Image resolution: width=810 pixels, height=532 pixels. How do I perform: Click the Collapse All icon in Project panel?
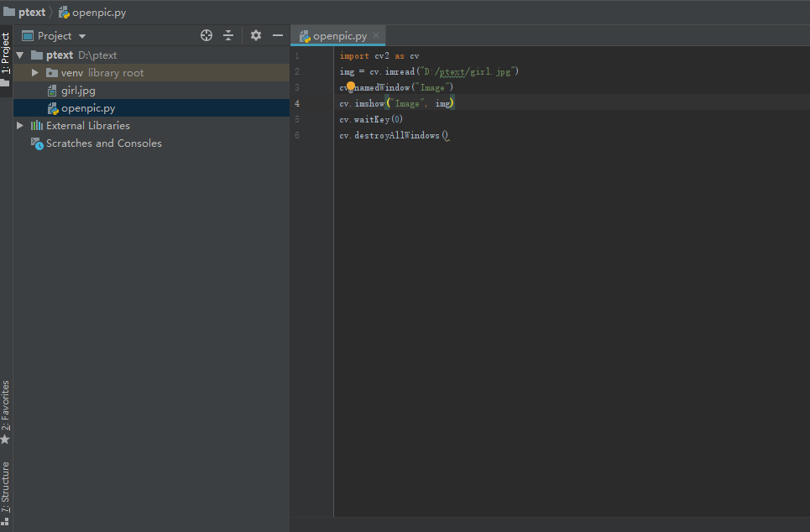pyautogui.click(x=228, y=35)
